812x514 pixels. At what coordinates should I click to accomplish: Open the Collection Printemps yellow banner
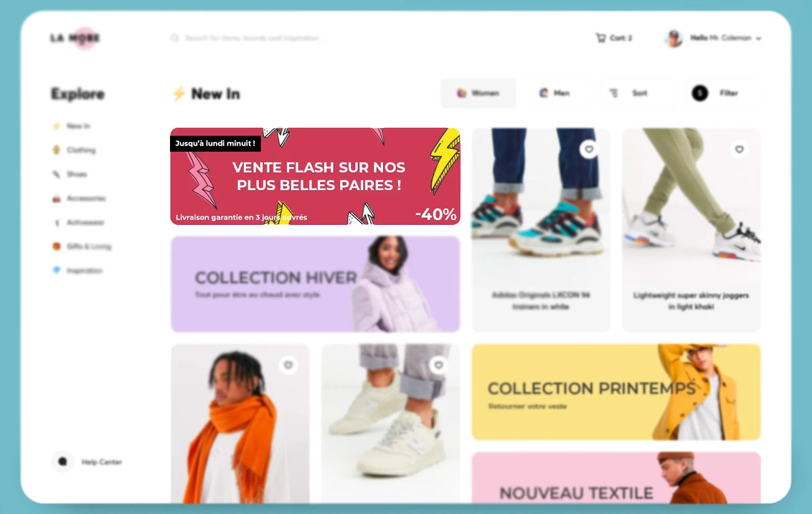point(616,392)
